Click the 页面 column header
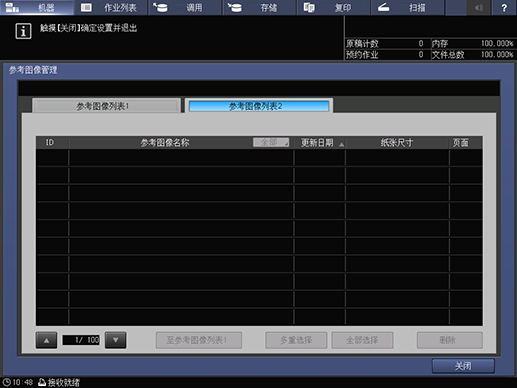 tap(461, 143)
